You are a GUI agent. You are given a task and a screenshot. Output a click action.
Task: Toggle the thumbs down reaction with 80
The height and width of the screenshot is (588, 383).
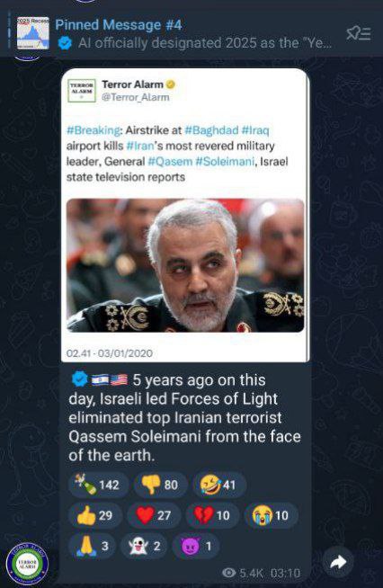[x=161, y=485]
